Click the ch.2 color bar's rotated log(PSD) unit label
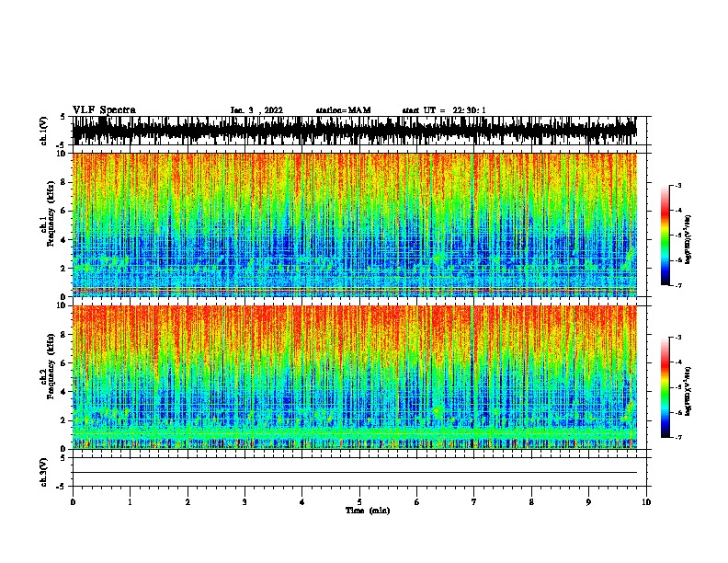 click(x=688, y=392)
